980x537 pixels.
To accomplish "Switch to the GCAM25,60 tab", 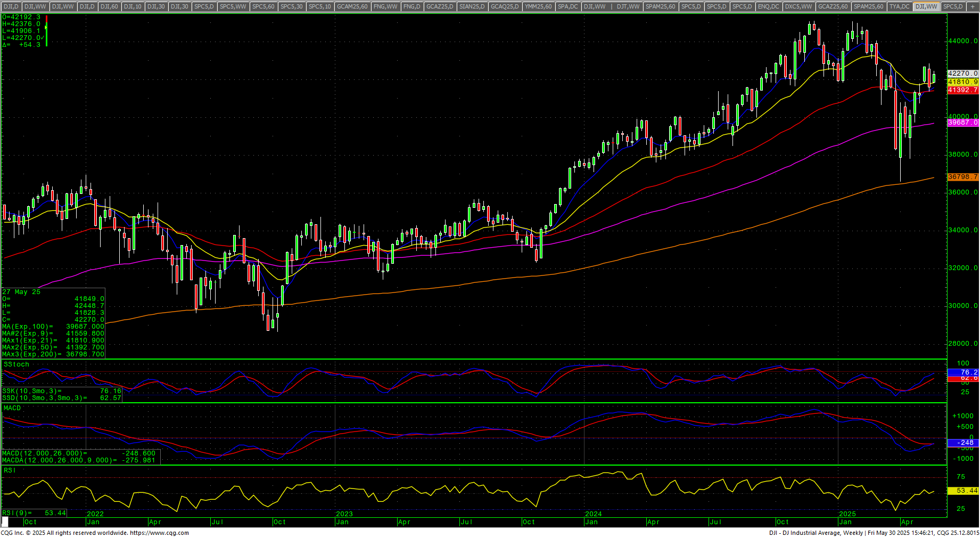I will point(352,6).
